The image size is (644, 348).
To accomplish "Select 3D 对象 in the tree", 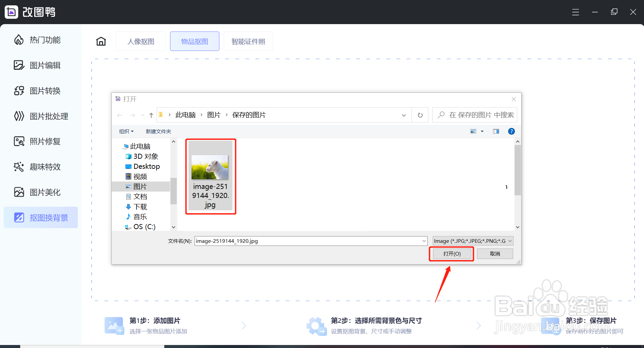I will click(x=142, y=156).
